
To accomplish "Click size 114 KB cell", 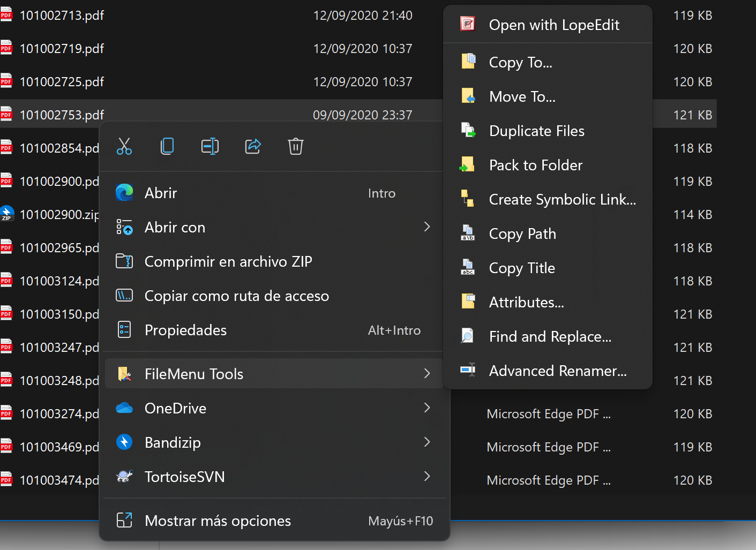I will pos(693,215).
